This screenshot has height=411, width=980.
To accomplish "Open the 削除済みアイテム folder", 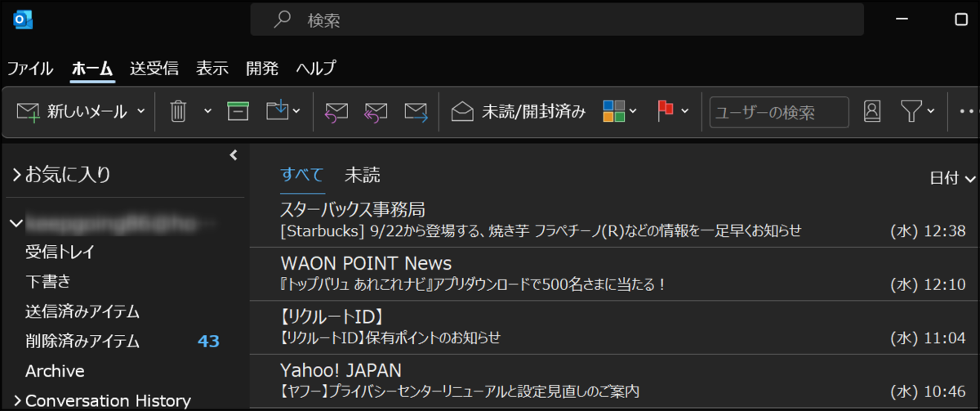I will [x=82, y=342].
